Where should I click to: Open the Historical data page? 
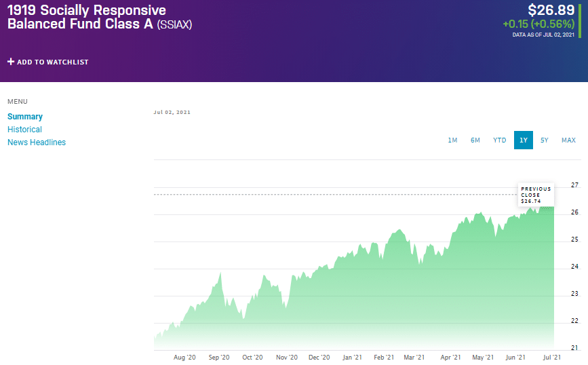pyautogui.click(x=24, y=130)
